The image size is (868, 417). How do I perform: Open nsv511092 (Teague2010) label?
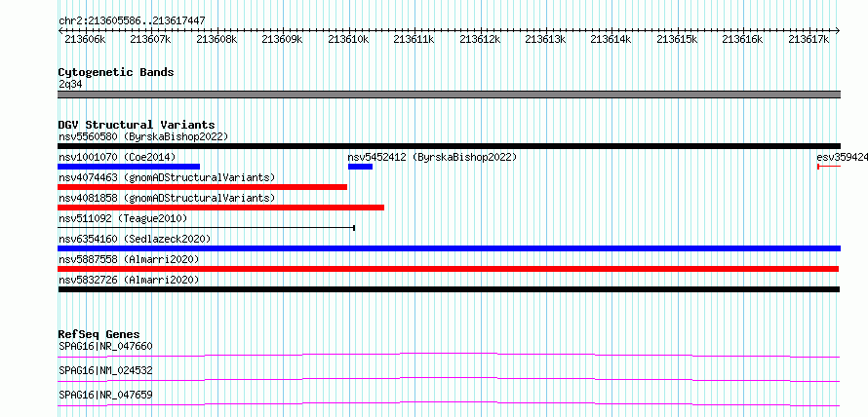123,218
